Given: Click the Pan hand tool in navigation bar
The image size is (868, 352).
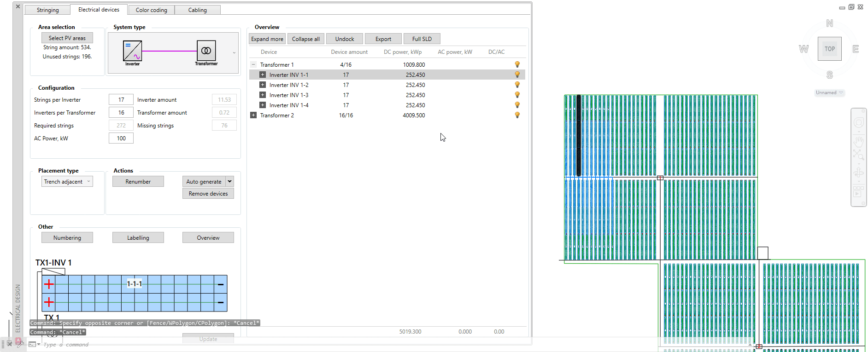Looking at the screenshot, I should click(858, 142).
